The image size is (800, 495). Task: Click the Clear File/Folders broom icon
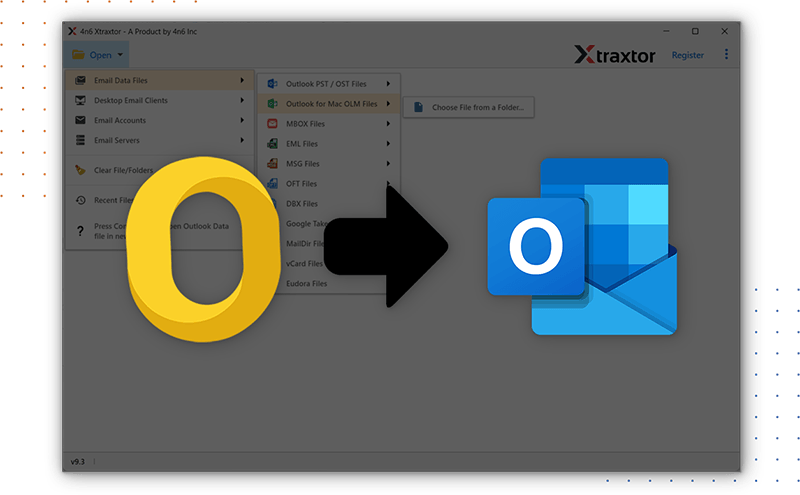click(80, 170)
